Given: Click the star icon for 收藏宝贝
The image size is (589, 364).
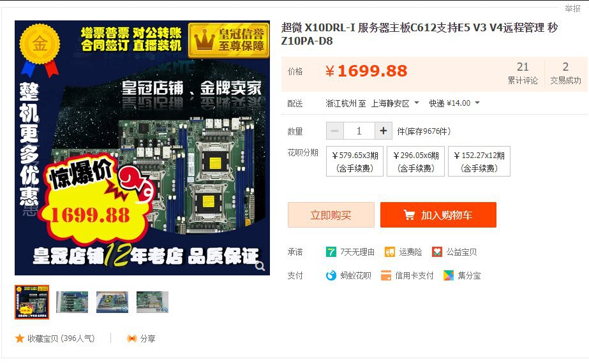Looking at the screenshot, I should click(x=20, y=339).
